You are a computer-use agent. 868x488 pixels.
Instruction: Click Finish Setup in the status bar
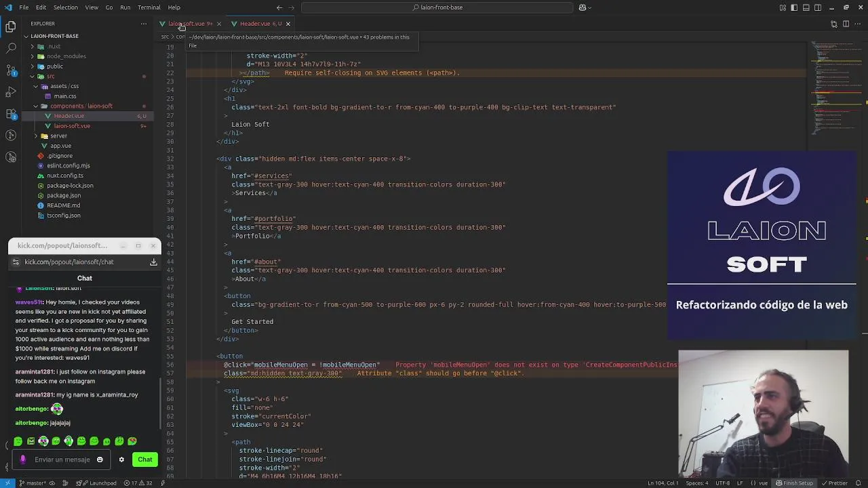[x=794, y=483]
